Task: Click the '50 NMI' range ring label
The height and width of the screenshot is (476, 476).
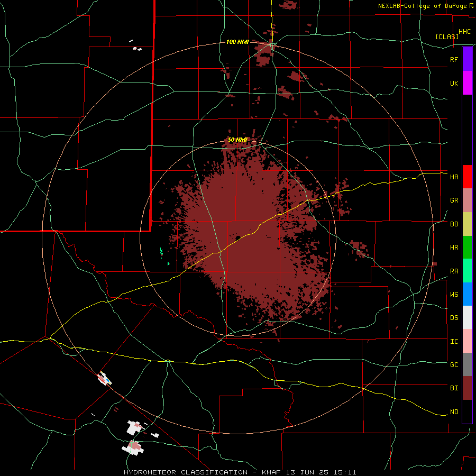Action: coord(237,140)
